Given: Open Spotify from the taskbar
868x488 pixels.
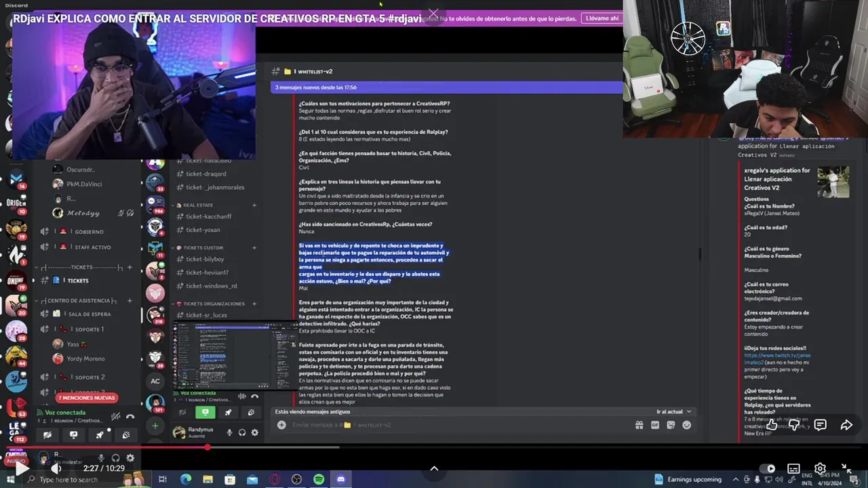Looking at the screenshot, I should click(319, 479).
